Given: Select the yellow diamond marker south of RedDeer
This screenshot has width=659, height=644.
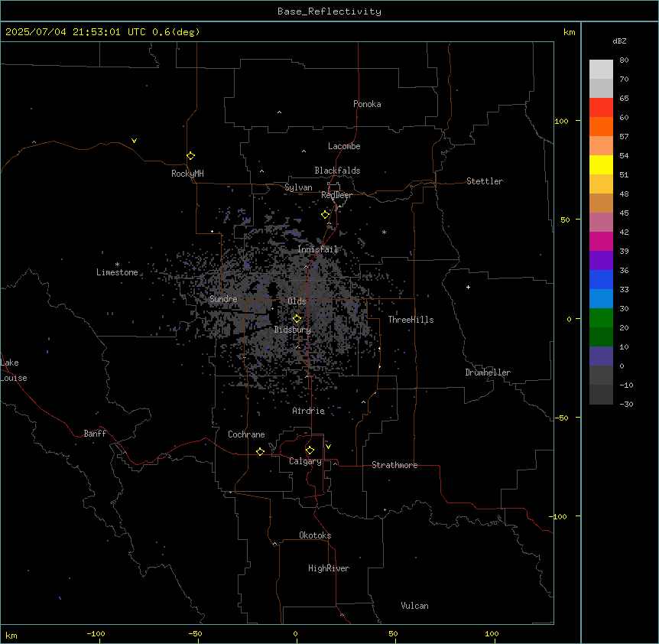Looking at the screenshot, I should [x=325, y=215].
